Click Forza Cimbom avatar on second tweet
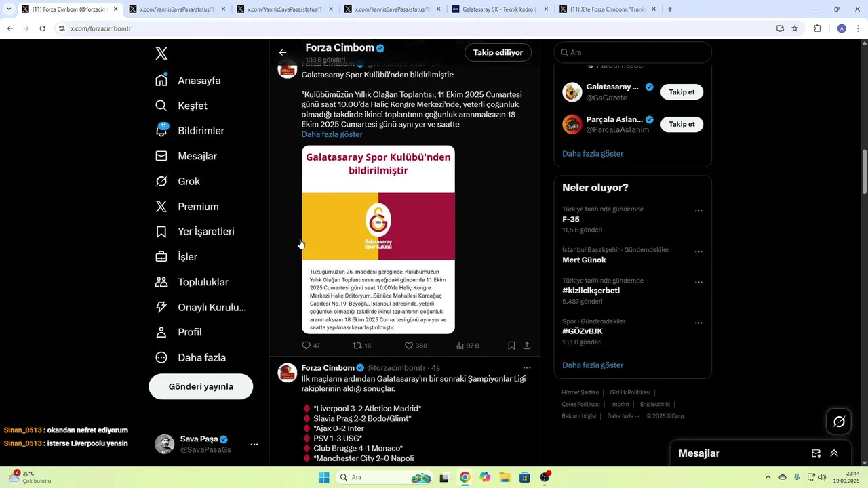This screenshot has width=868, height=488. point(288,373)
